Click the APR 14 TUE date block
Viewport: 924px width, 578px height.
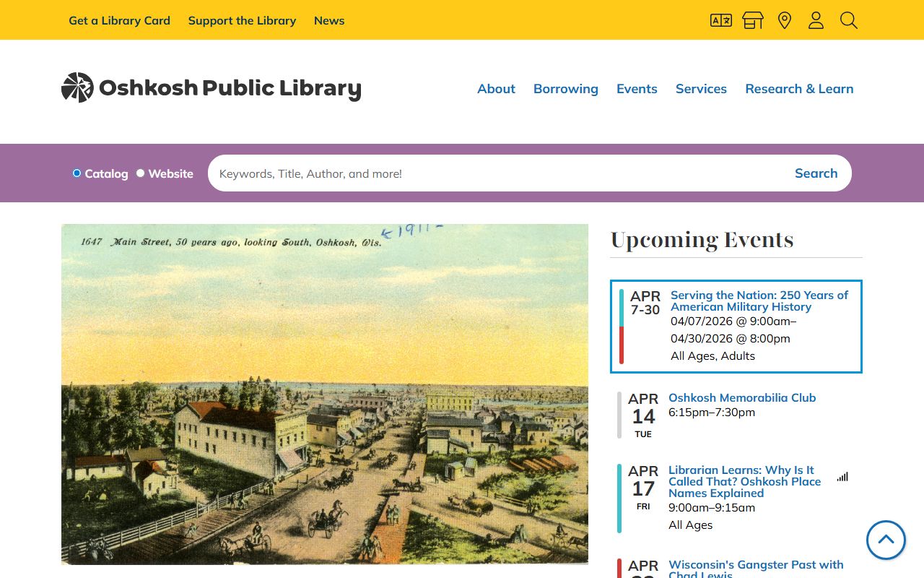[643, 415]
